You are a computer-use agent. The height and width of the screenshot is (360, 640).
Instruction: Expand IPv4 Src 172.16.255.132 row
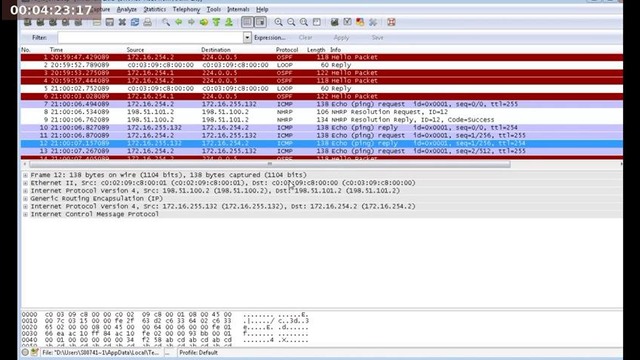tap(25, 207)
